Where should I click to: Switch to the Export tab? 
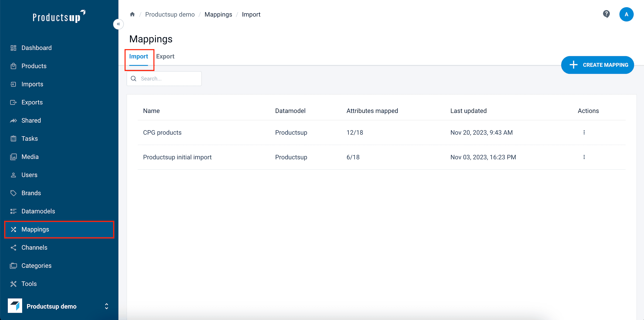165,56
